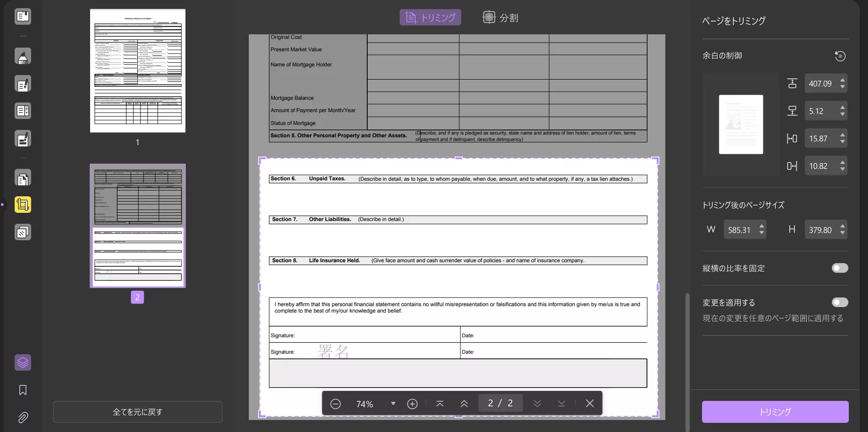Viewport: 868px width, 432px height.
Task: Open the bookmarks panel
Action: [23, 390]
